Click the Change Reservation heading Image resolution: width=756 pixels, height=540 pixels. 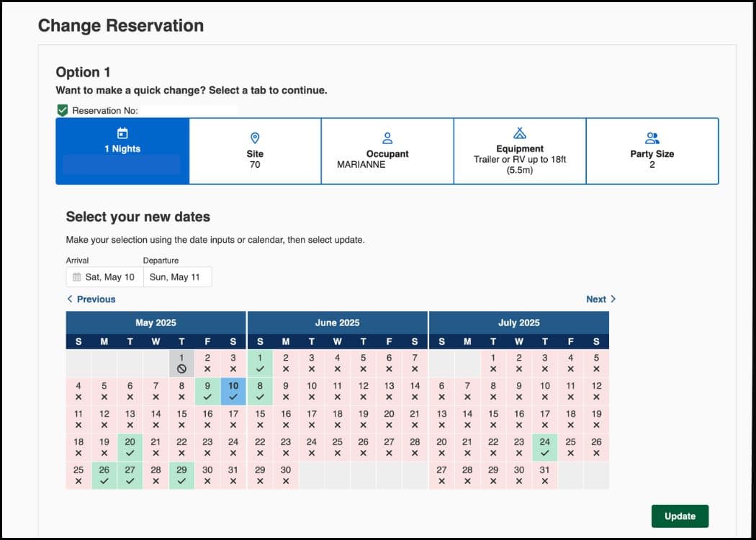[x=120, y=25]
